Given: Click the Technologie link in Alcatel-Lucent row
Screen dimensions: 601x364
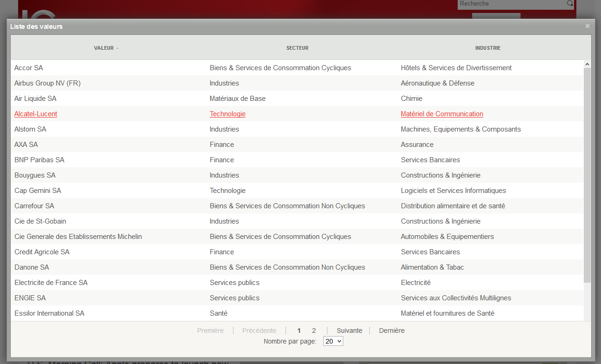Looking at the screenshot, I should (227, 114).
